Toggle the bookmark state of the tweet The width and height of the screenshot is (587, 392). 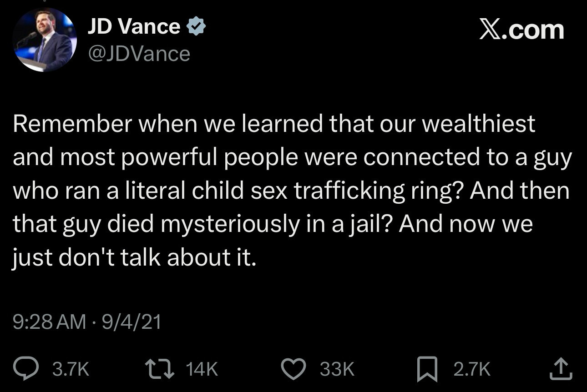pos(426,369)
